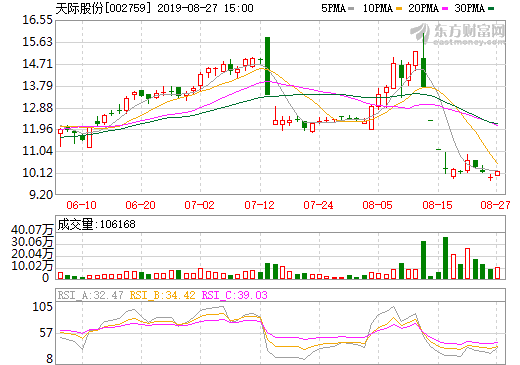Click the gray 5PMA color dash
Image resolution: width=520 pixels, height=365 pixels.
click(x=351, y=9)
